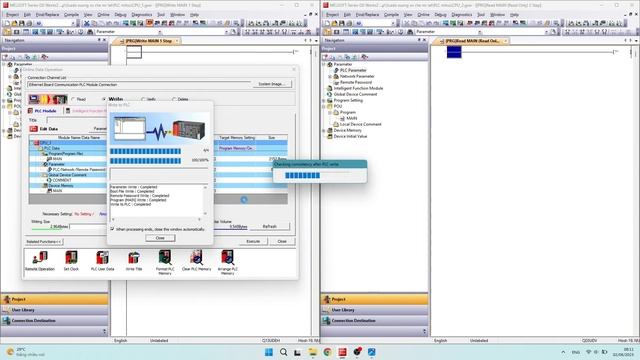Click Connection Channel List field
This screenshot has height=360, width=640.
point(139,84)
